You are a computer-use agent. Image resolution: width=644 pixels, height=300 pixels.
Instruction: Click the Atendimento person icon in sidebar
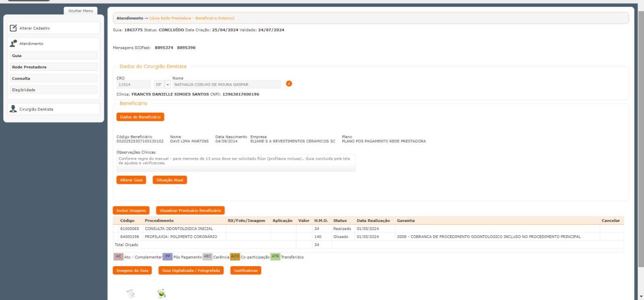pyautogui.click(x=13, y=43)
